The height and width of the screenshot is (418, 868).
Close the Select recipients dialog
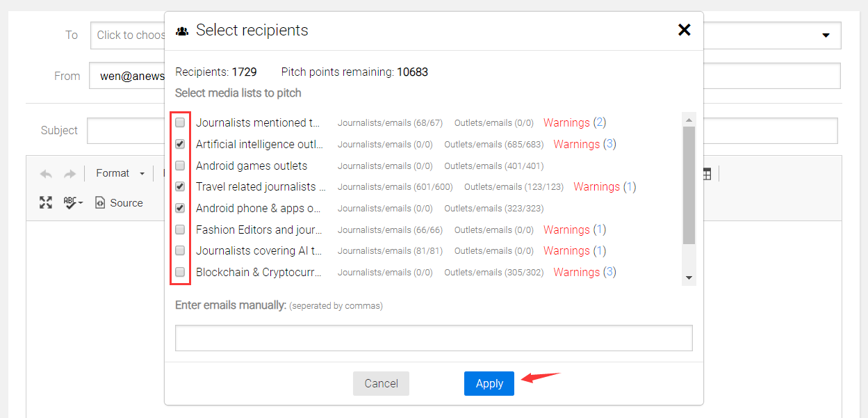click(684, 30)
